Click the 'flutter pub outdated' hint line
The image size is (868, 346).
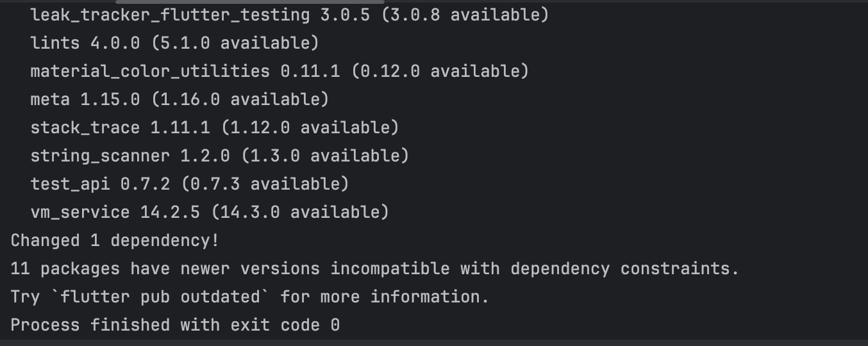(249, 297)
